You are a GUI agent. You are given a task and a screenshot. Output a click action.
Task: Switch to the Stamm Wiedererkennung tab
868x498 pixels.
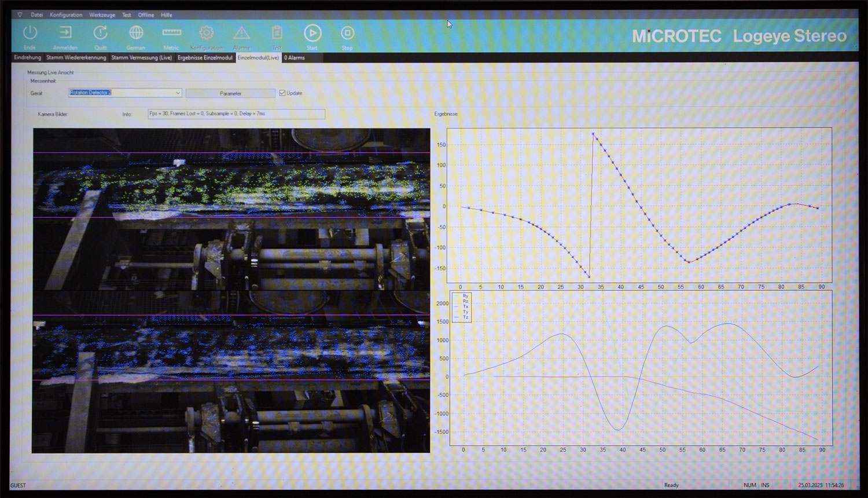(x=76, y=58)
